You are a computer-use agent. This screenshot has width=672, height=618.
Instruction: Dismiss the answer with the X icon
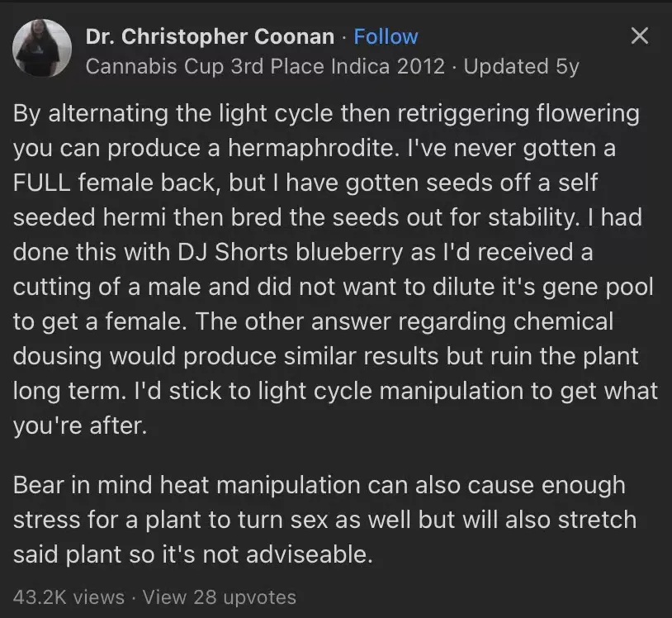640,36
